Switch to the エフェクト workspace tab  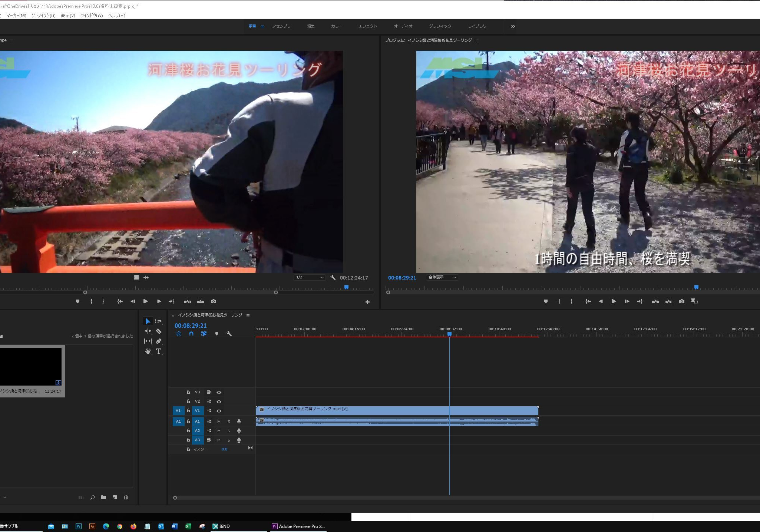pyautogui.click(x=367, y=26)
